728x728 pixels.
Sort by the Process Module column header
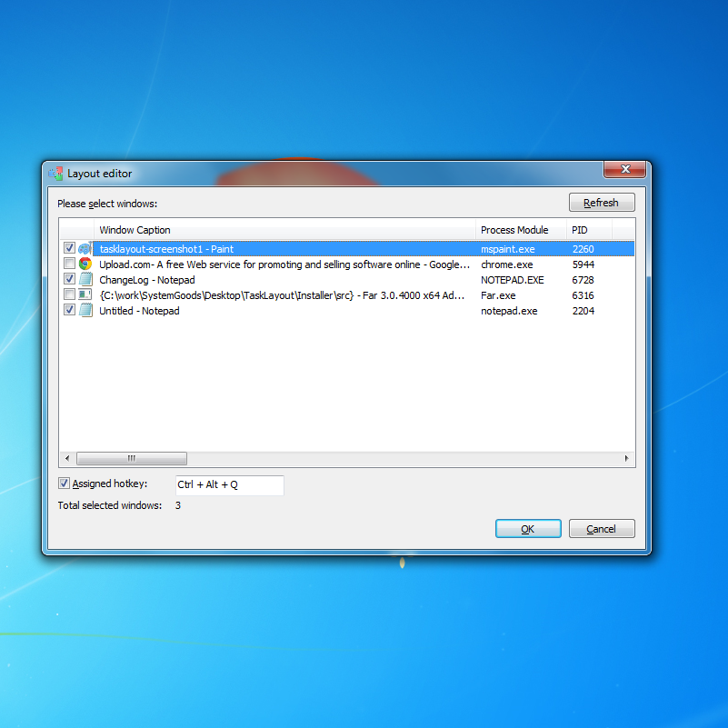click(x=521, y=230)
